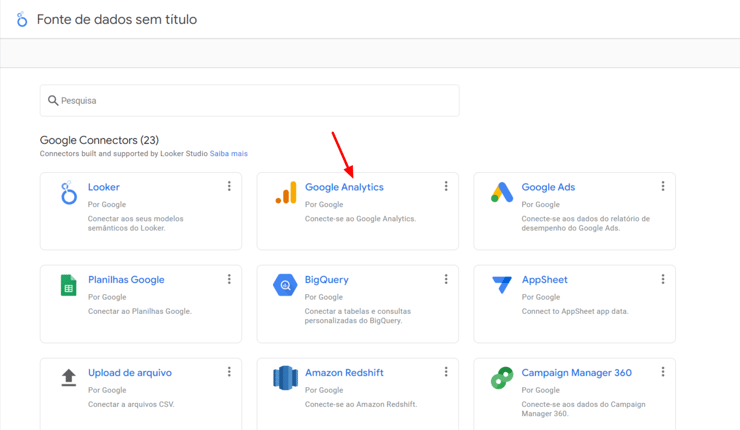Select the Google Analytics connector title

pos(344,187)
